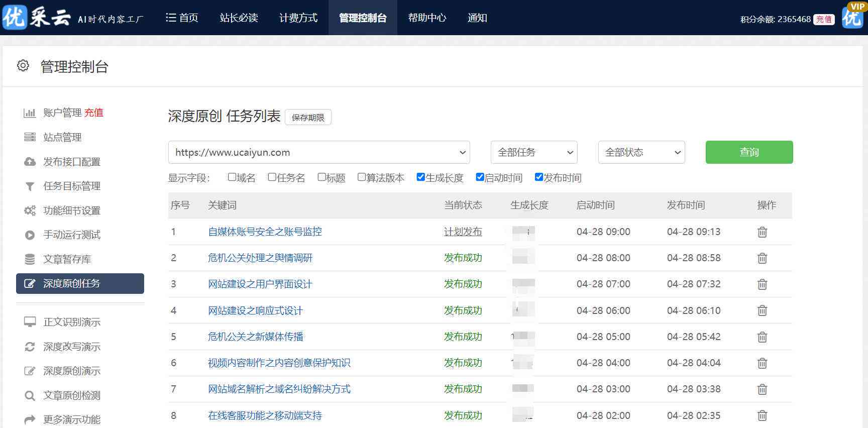
Task: Open 功能细节设置 in sidebar
Action: tap(72, 210)
